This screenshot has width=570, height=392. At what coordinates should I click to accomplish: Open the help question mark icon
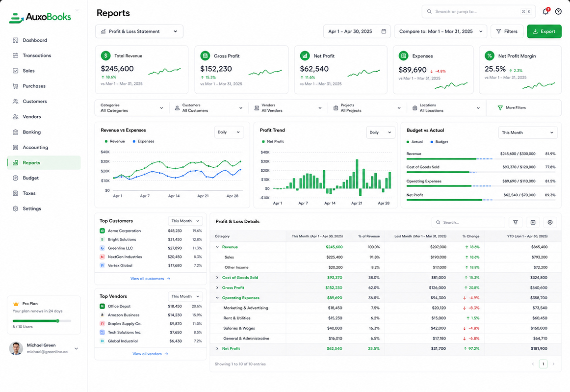[x=558, y=12]
